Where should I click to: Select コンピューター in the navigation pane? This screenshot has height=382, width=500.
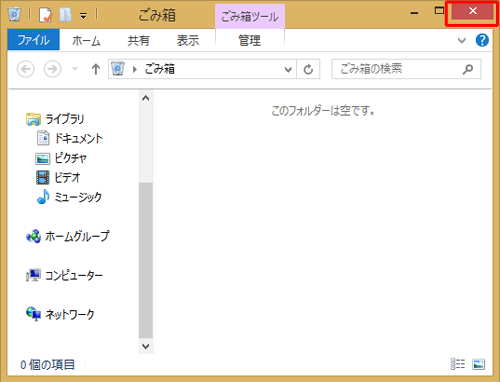tap(74, 275)
